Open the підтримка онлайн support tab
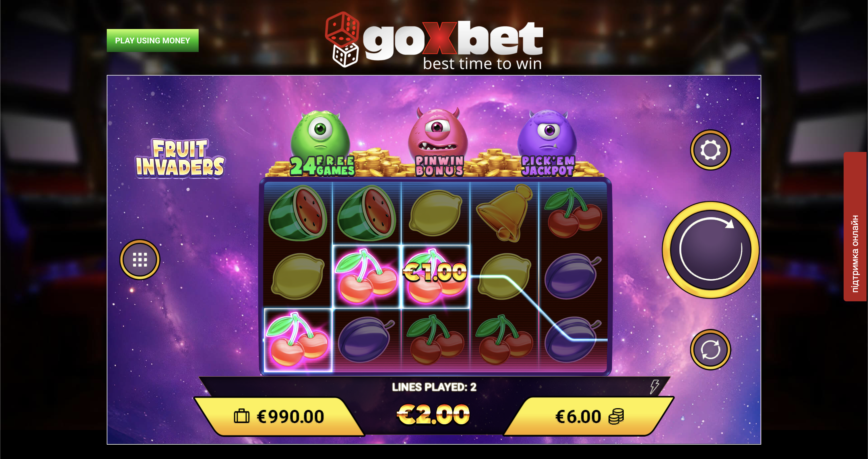Image resolution: width=868 pixels, height=459 pixels. (855, 226)
